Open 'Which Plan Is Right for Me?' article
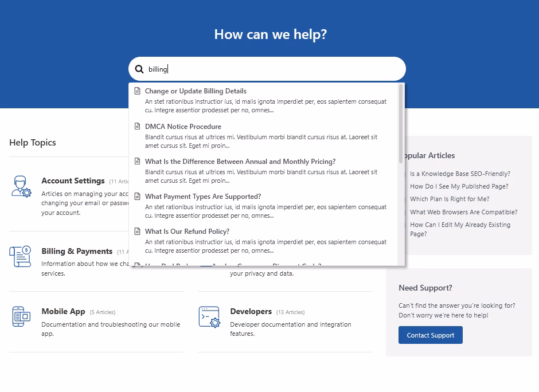Viewport: 539px width, 392px height. pos(450,199)
